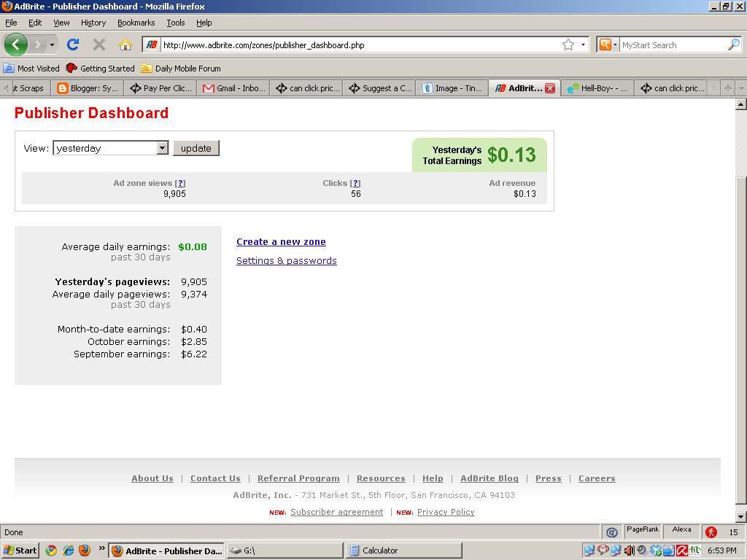Viewport: 747px width, 560px height.
Task: Stop loading with the grey X icon
Action: (99, 44)
